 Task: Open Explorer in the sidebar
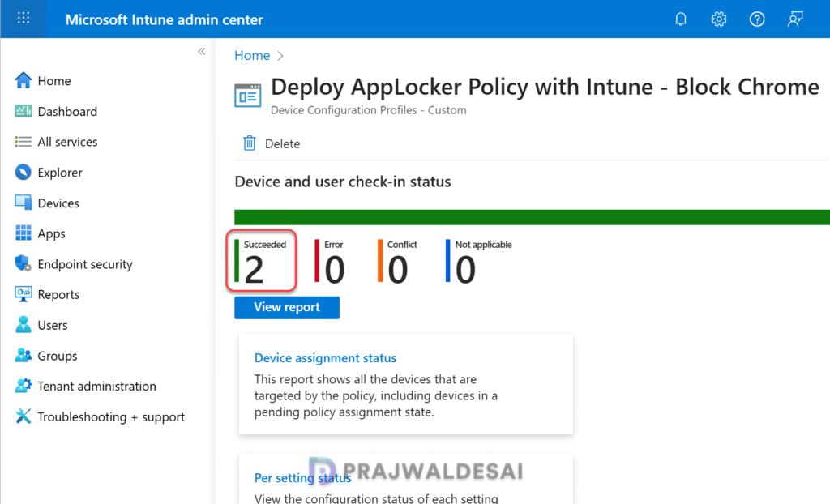[x=60, y=173]
